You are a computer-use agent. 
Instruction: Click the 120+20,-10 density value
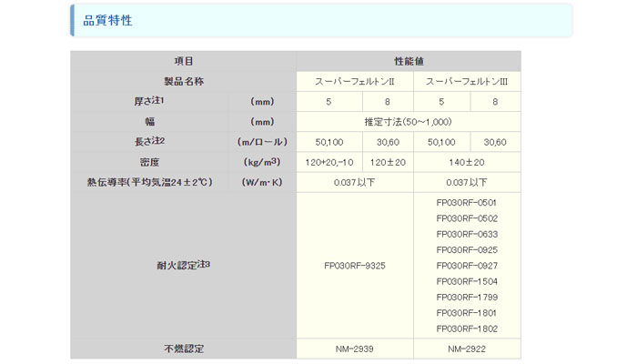click(329, 162)
